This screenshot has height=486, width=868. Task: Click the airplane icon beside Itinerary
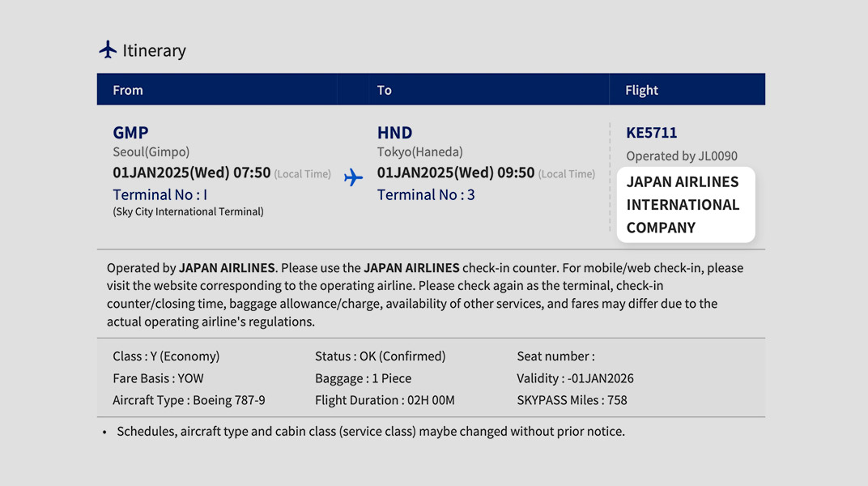(x=108, y=50)
